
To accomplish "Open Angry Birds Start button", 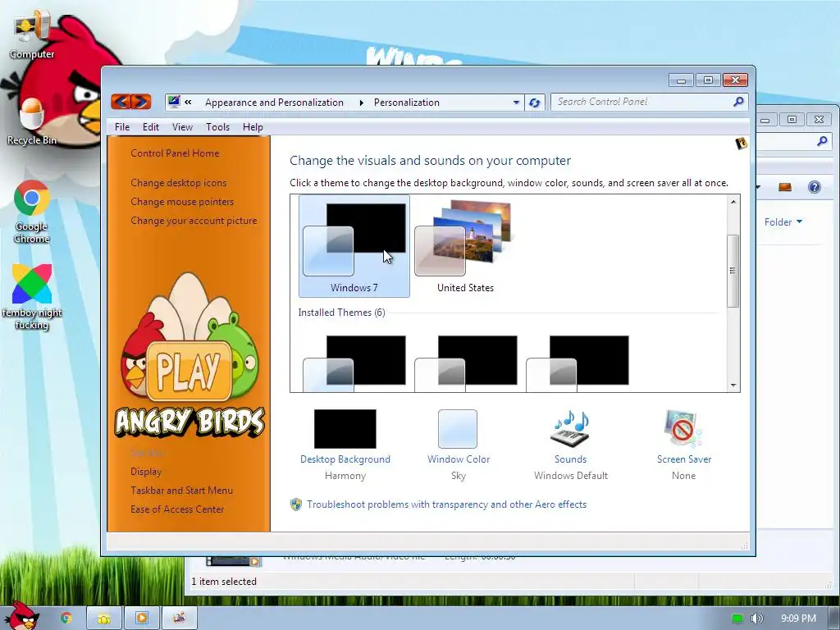I will click(x=21, y=615).
